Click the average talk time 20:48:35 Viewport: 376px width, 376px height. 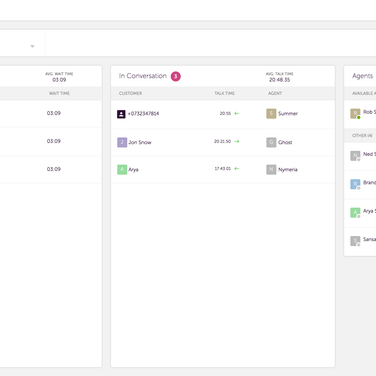pos(280,80)
